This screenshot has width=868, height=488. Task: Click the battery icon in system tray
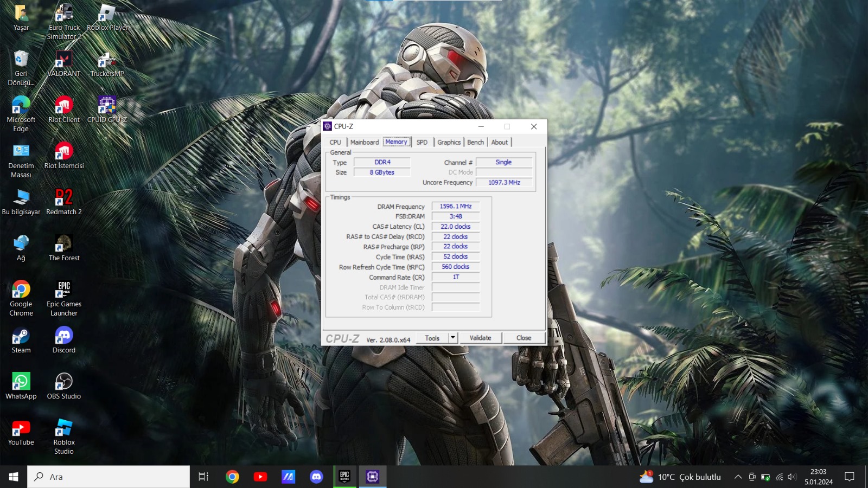[x=765, y=477]
